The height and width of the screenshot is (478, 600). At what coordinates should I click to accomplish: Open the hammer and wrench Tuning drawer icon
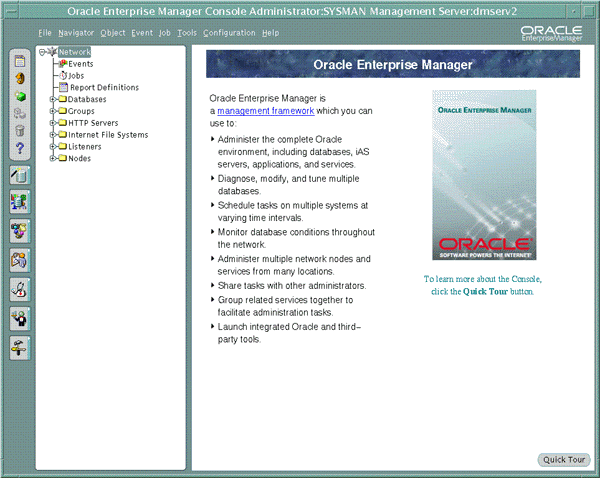point(20,348)
